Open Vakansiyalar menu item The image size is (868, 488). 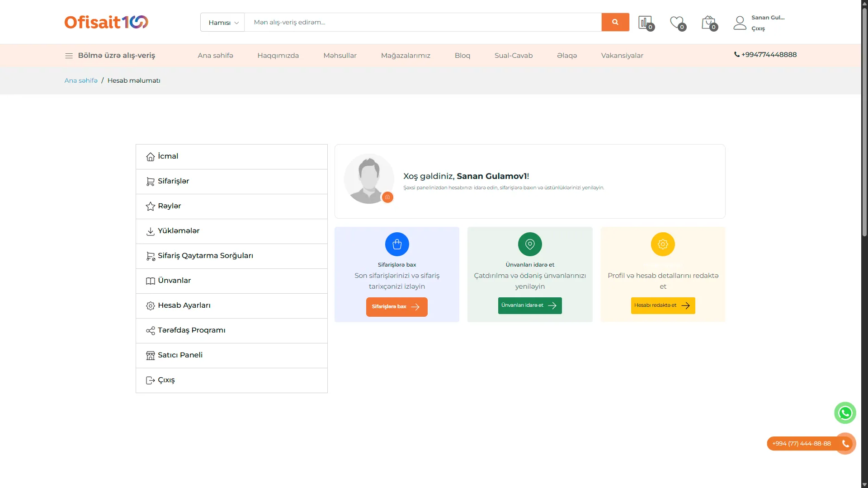tap(622, 56)
